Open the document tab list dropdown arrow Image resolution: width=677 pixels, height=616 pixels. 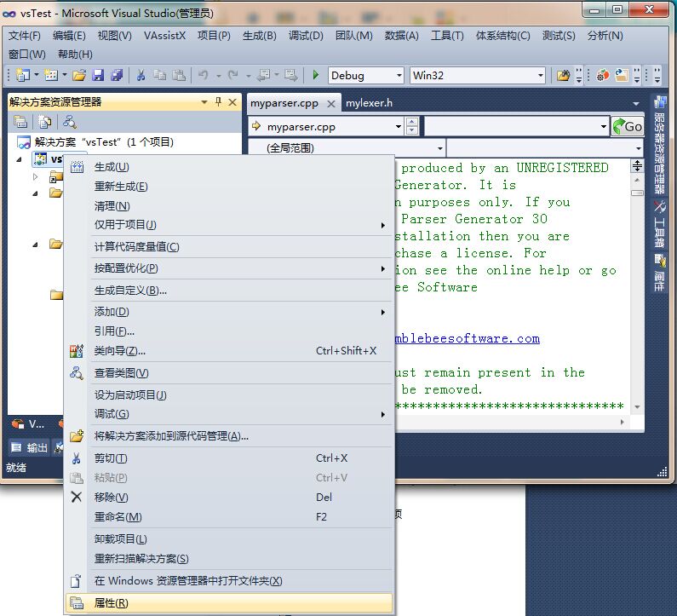[636, 104]
